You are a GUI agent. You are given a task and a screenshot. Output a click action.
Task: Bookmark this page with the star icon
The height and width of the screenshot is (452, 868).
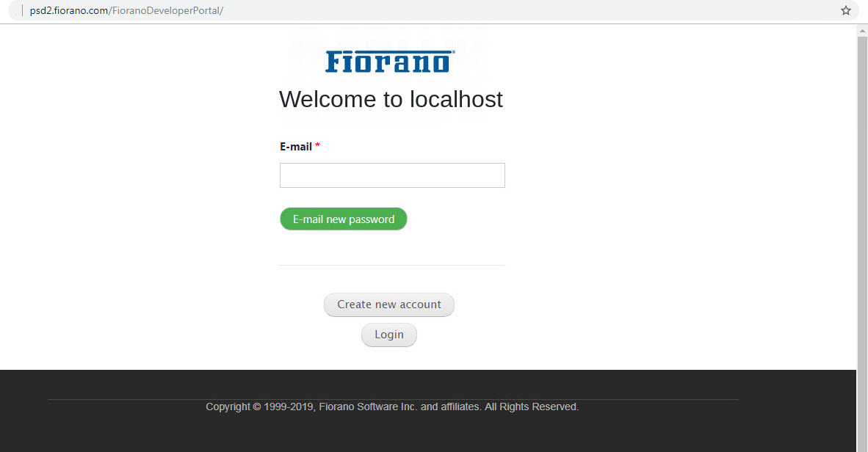coord(845,10)
